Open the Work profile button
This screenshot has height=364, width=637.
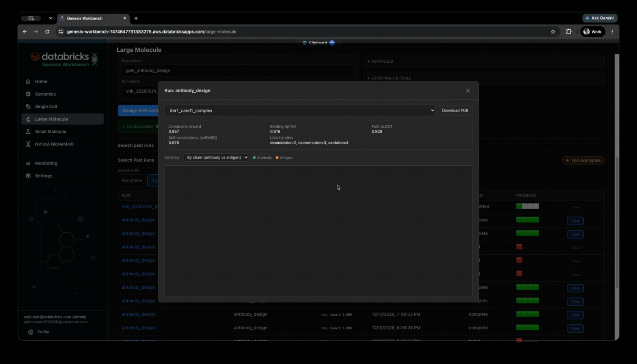coord(592,32)
